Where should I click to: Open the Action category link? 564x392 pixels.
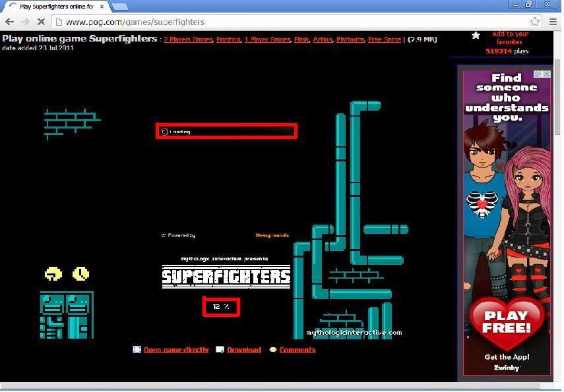tap(323, 40)
